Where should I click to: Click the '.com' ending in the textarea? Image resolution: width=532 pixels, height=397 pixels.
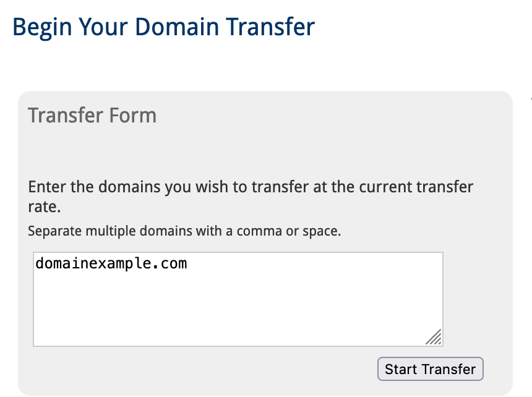tap(172, 264)
